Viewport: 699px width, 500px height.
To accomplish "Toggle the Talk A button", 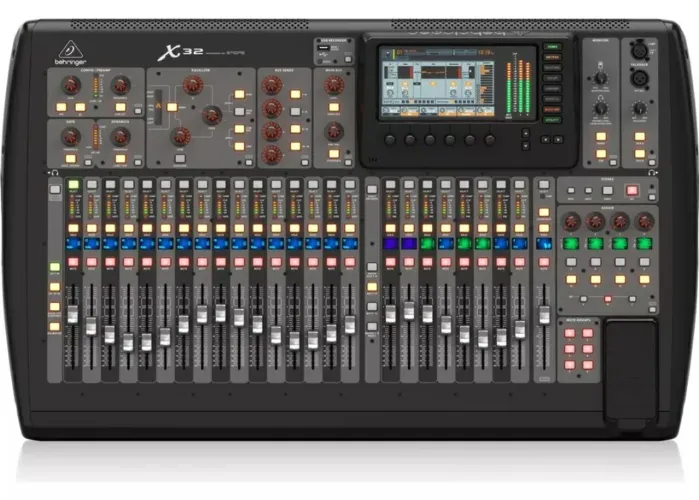I will [x=640, y=136].
